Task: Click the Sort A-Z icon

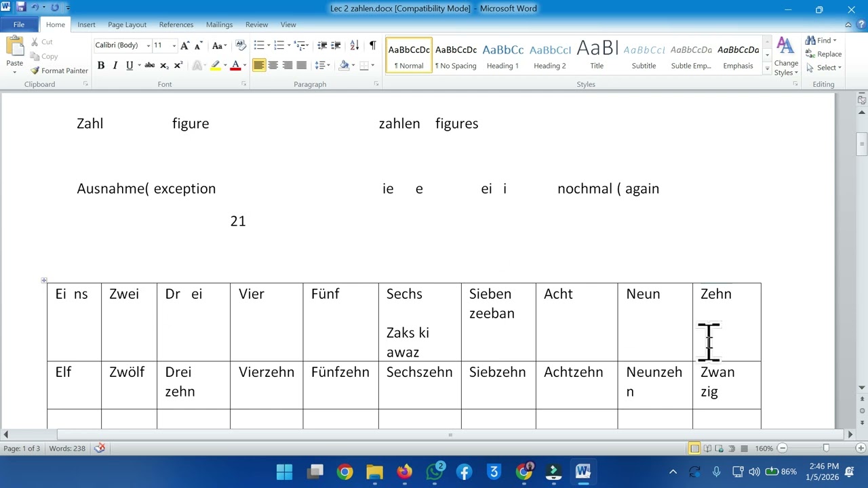Action: 354,45
